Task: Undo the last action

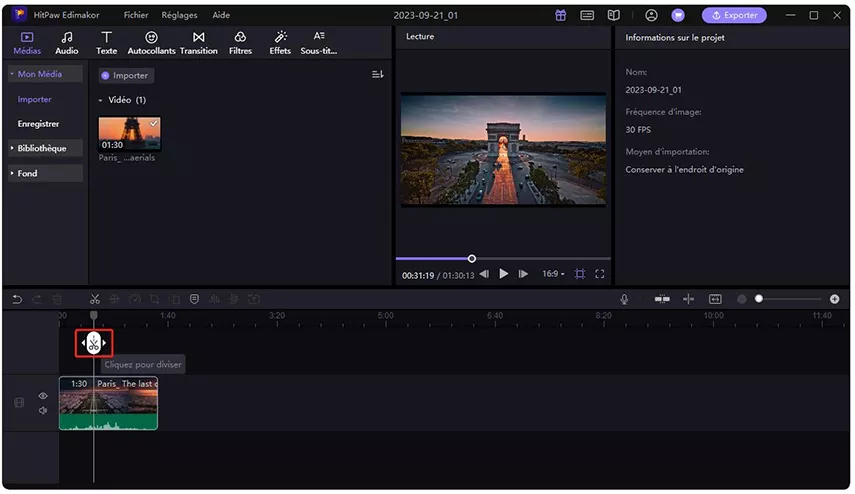Action: click(x=17, y=299)
